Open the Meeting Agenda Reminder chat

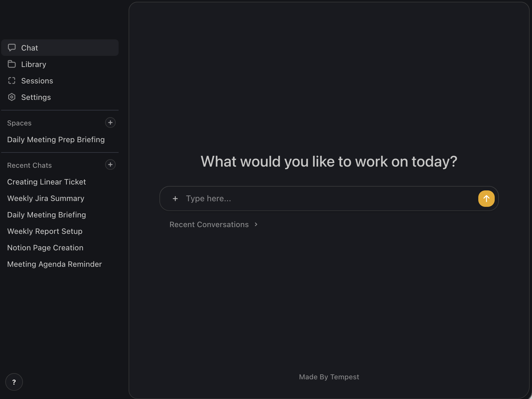coord(54,264)
